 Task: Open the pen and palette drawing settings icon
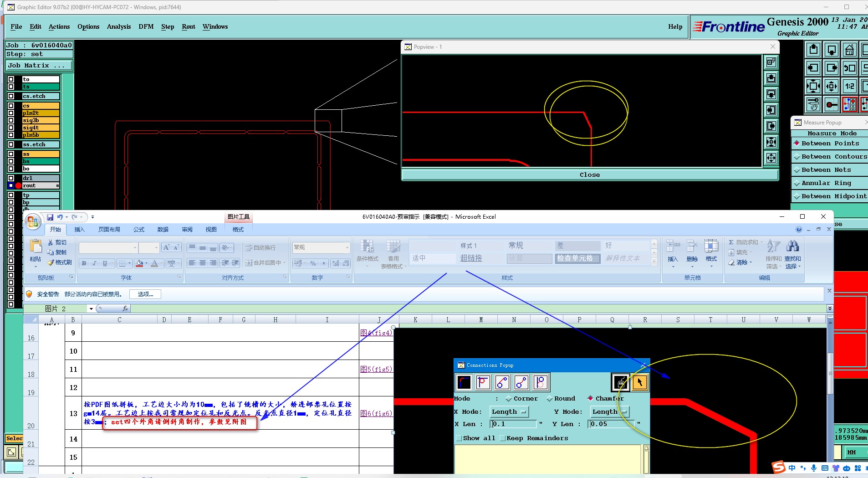813,104
